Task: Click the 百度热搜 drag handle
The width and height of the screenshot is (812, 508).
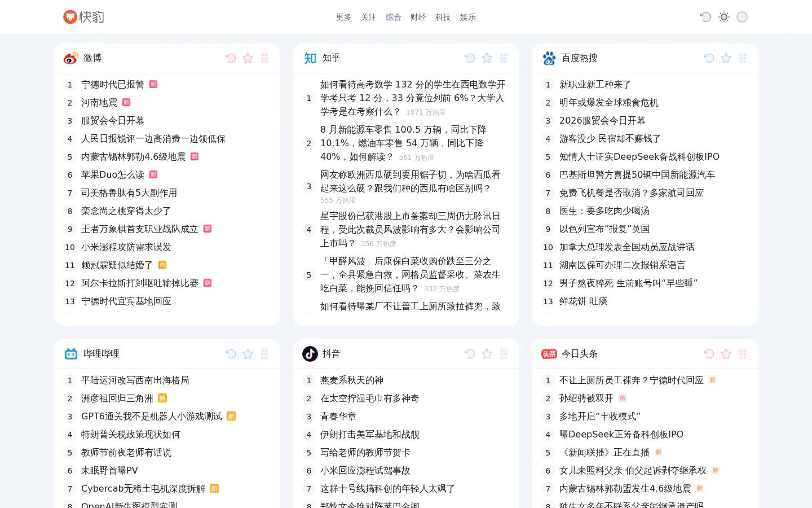Action: [743, 58]
